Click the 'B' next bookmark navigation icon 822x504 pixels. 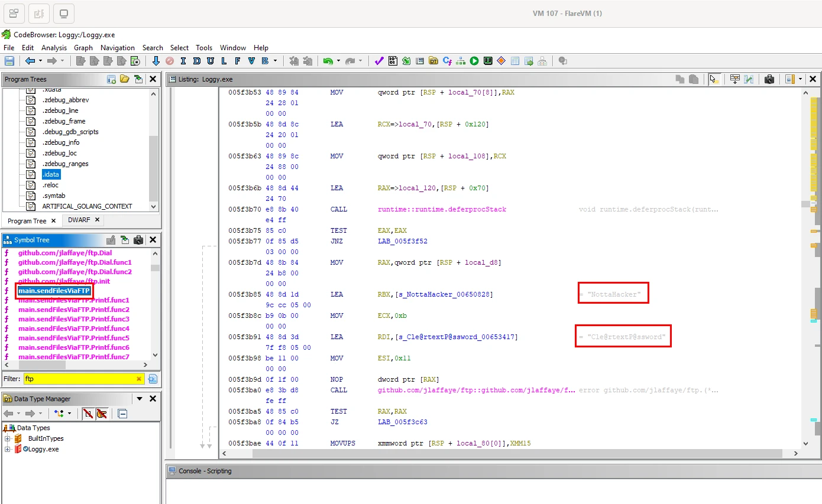point(265,61)
